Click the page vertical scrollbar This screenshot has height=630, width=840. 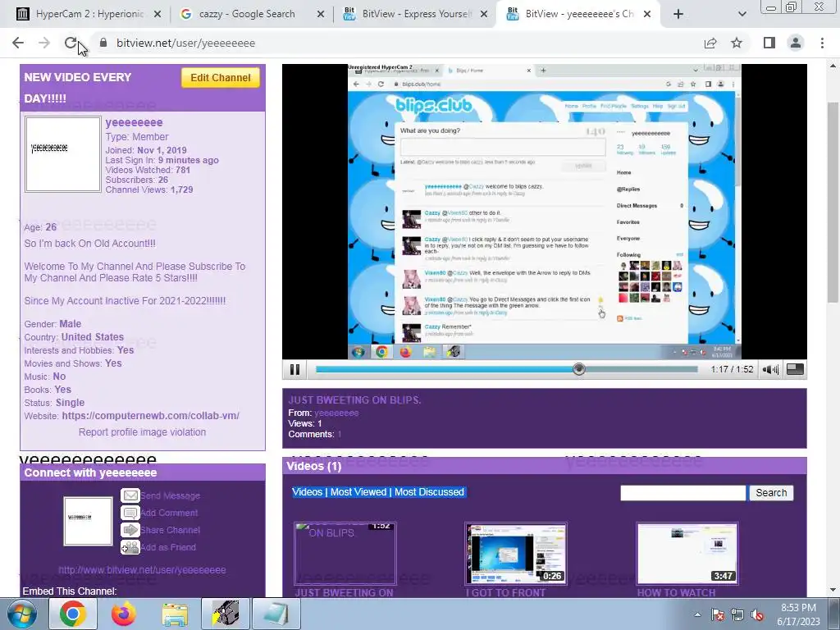coord(833,201)
